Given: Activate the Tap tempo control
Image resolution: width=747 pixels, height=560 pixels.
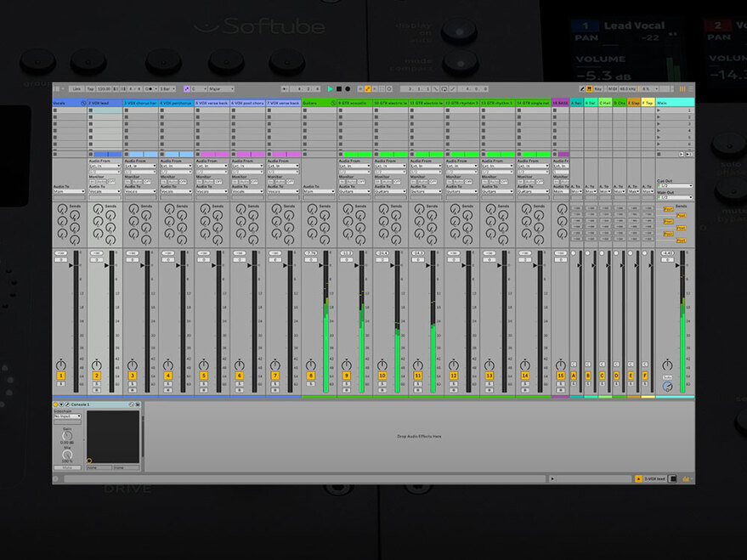Looking at the screenshot, I should click(90, 88).
